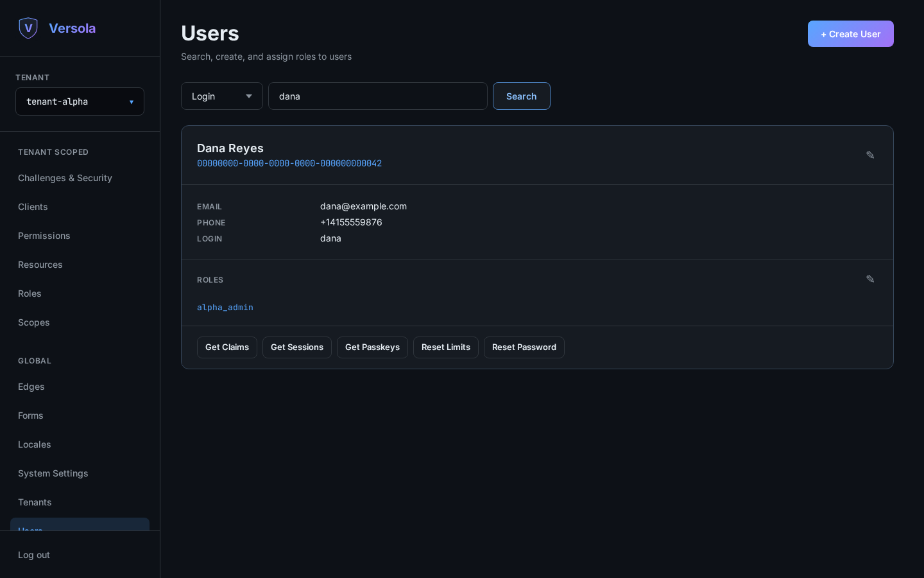924x578 pixels.
Task: Edit Dana Reyes user details pencil icon
Action: (x=870, y=155)
